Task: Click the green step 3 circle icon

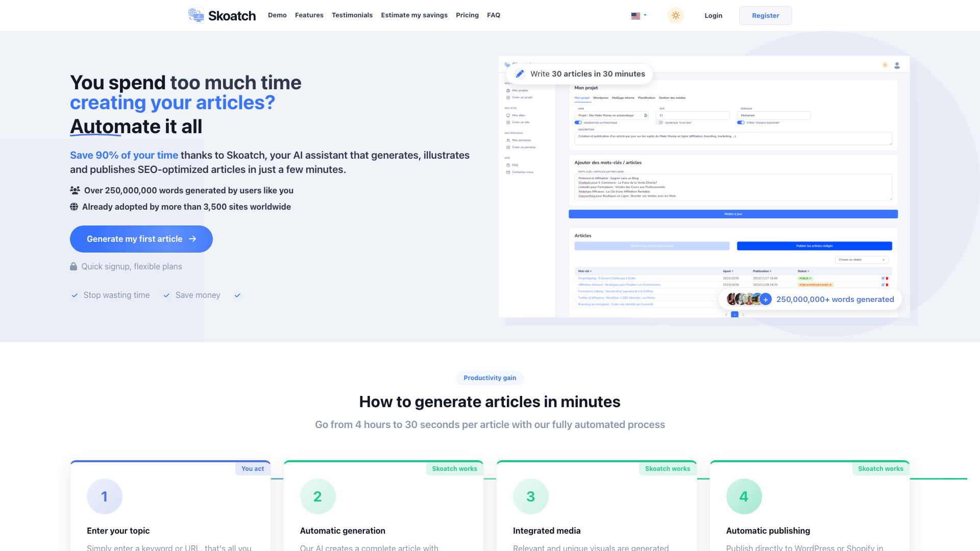Action: [531, 496]
